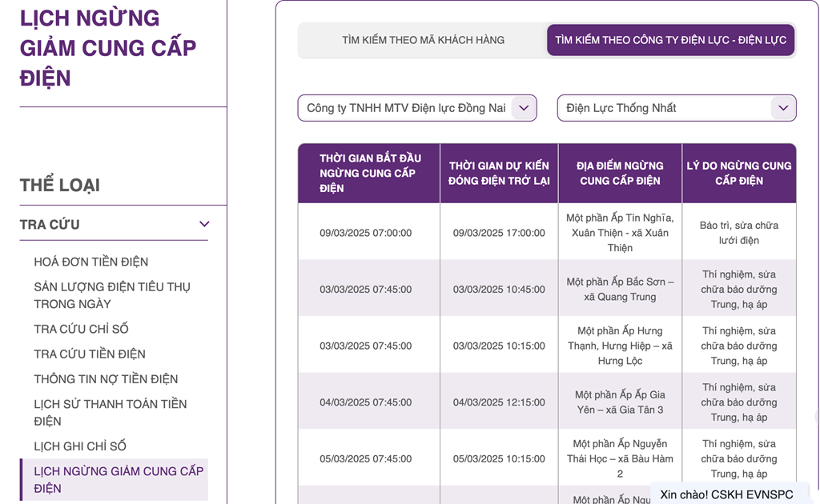Click Thời gian dự kiến đóng điện trở lại header

tap(499, 174)
